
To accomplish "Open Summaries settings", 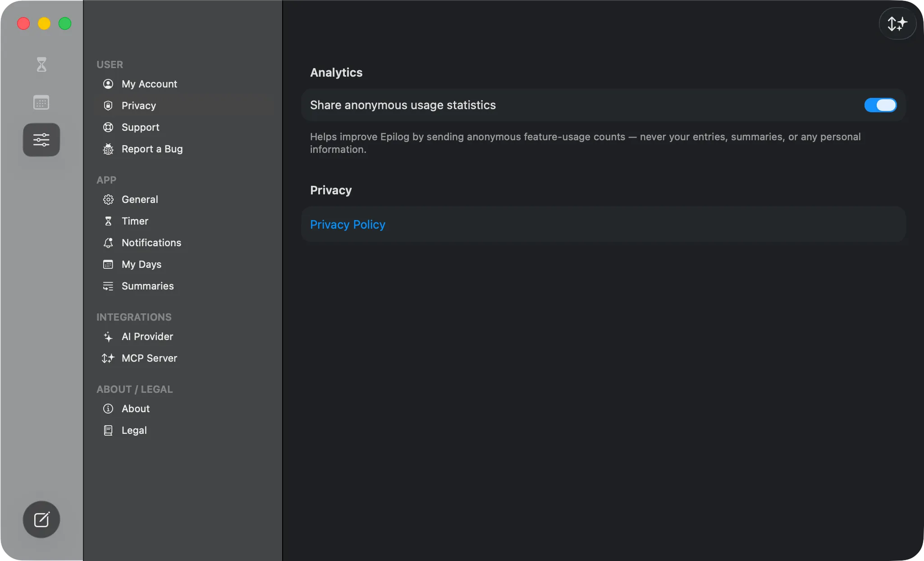I will pos(183,286).
